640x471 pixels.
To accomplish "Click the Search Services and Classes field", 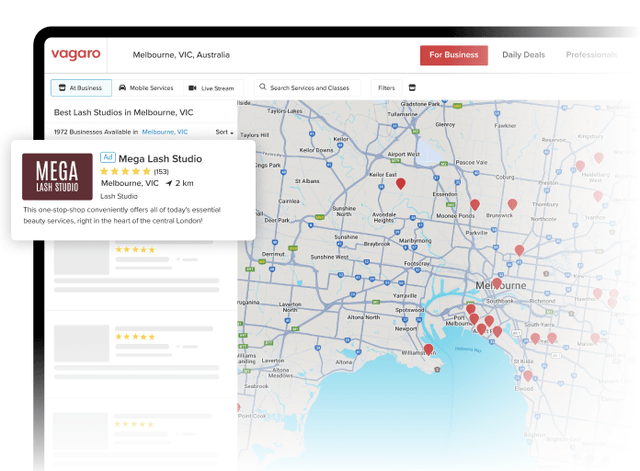I will (x=307, y=88).
